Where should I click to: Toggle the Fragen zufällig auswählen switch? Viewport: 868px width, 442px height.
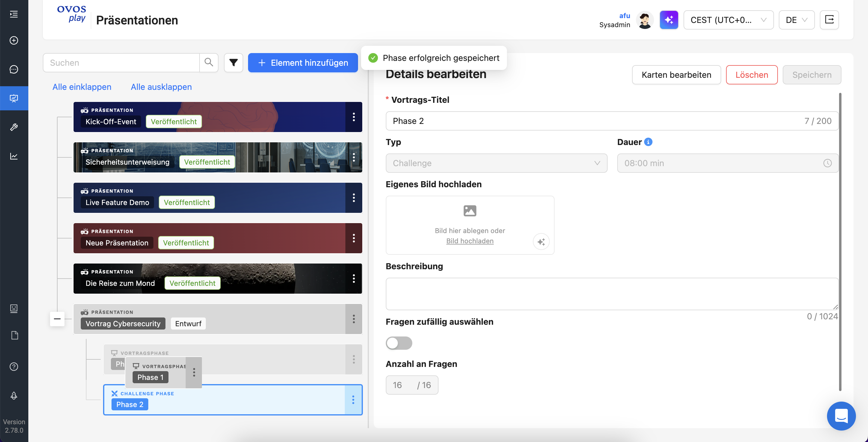pos(399,342)
